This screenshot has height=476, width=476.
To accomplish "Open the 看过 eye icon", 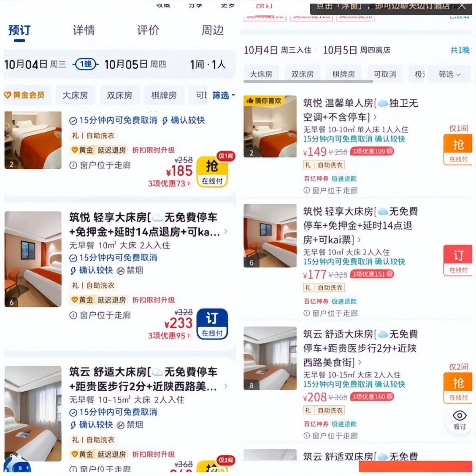I will [x=459, y=419].
